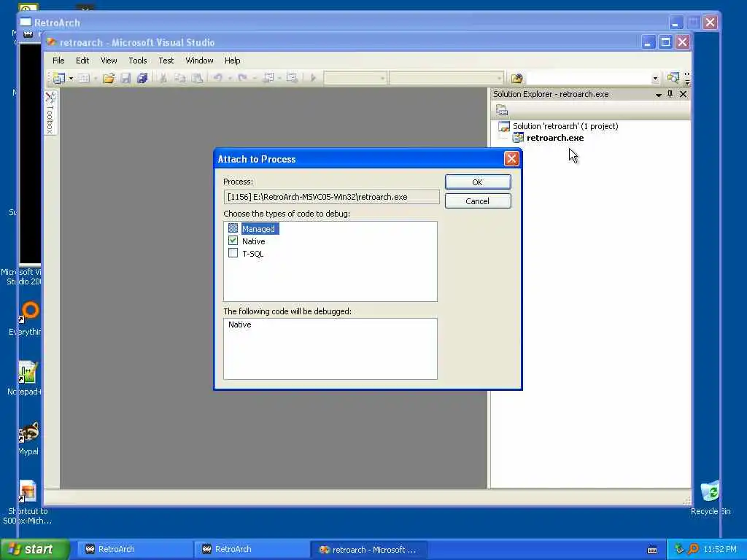Open the Find combo dropdown arrow
The width and height of the screenshot is (747, 560).
point(655,79)
